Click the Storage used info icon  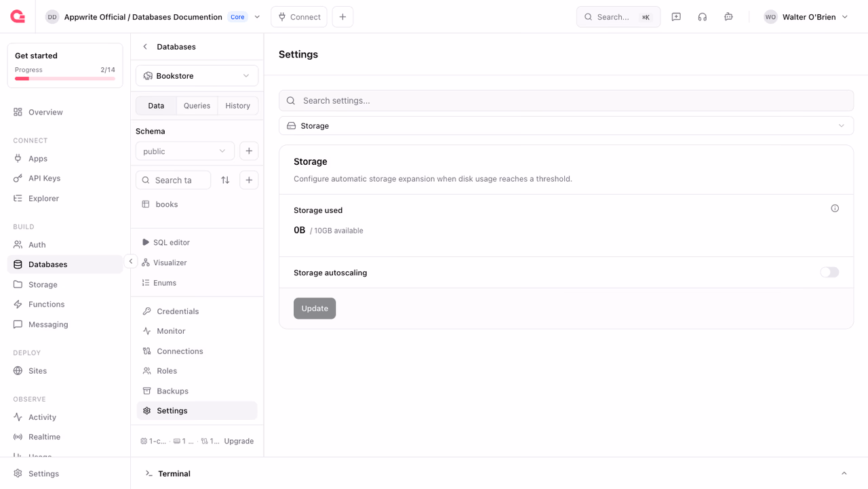(835, 208)
